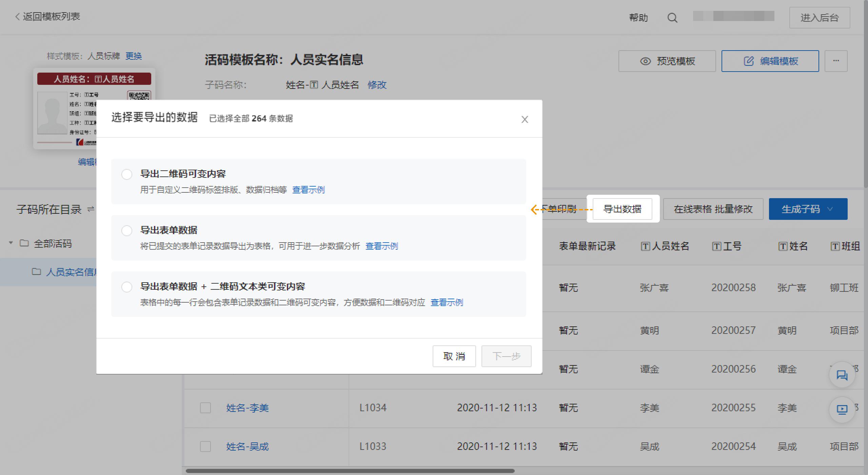Select the 导出二维码可变内容 radio option
This screenshot has width=868, height=475.
(127, 174)
